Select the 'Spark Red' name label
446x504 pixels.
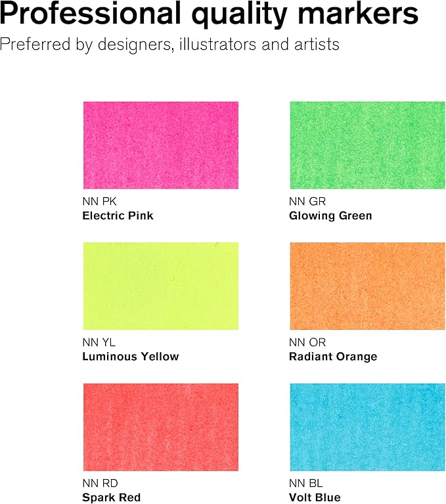(x=111, y=497)
